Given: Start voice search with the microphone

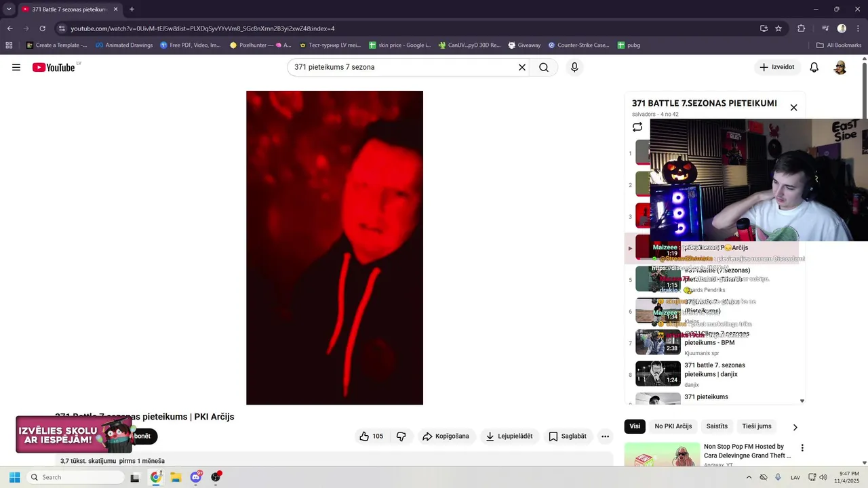Looking at the screenshot, I should pos(574,67).
